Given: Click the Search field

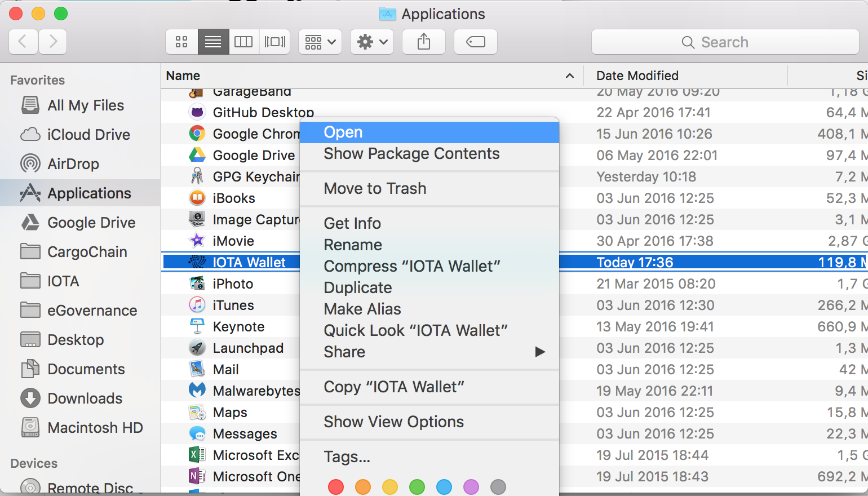Looking at the screenshot, I should click(x=725, y=42).
